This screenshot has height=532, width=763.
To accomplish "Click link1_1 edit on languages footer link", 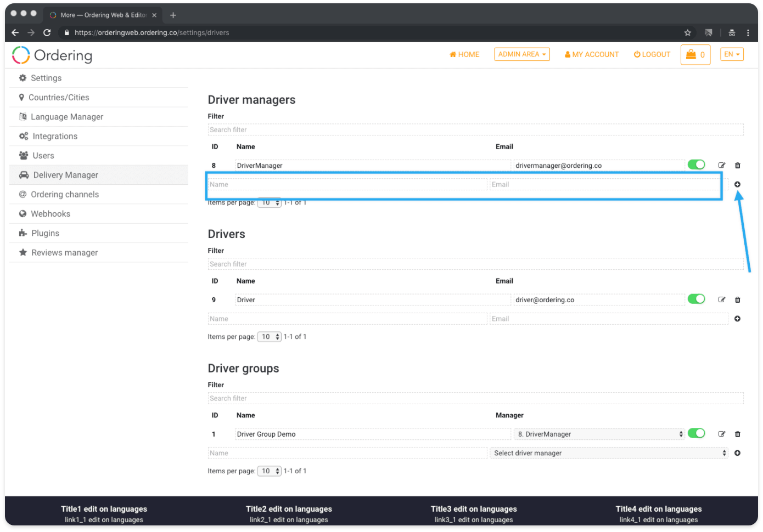I will (x=104, y=520).
